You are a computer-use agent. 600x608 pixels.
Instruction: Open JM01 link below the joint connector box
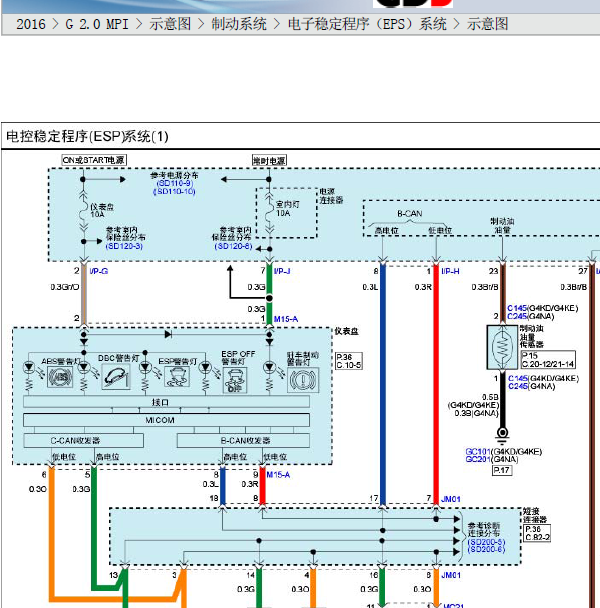click(451, 575)
